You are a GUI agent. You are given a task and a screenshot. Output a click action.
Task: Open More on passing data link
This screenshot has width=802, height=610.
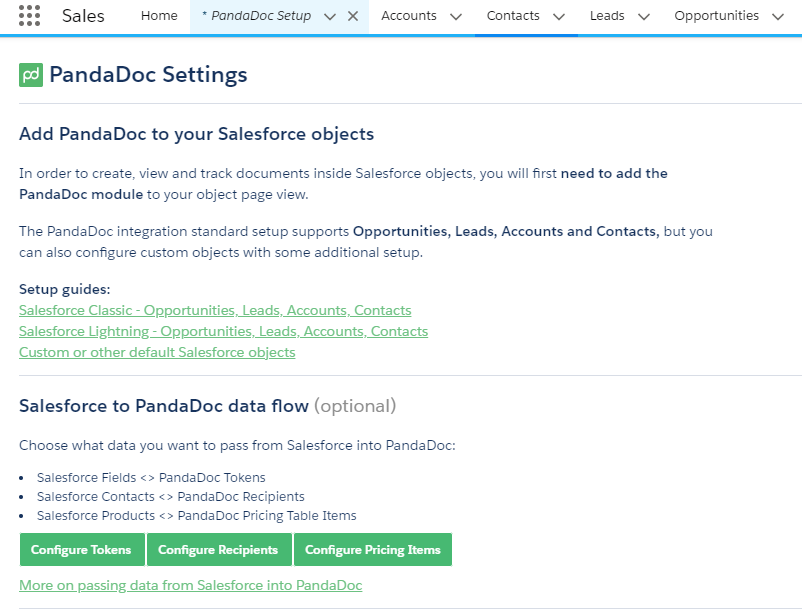(x=190, y=585)
